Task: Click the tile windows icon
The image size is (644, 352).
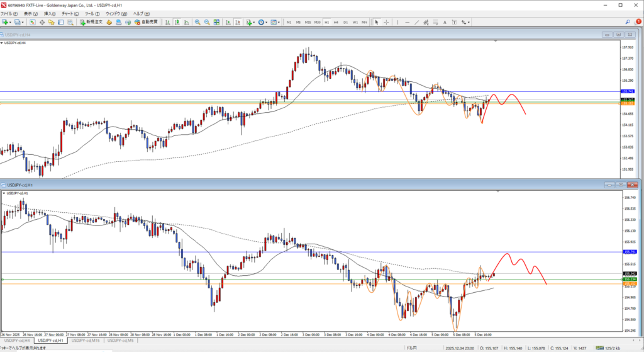Action: pyautogui.click(x=216, y=22)
